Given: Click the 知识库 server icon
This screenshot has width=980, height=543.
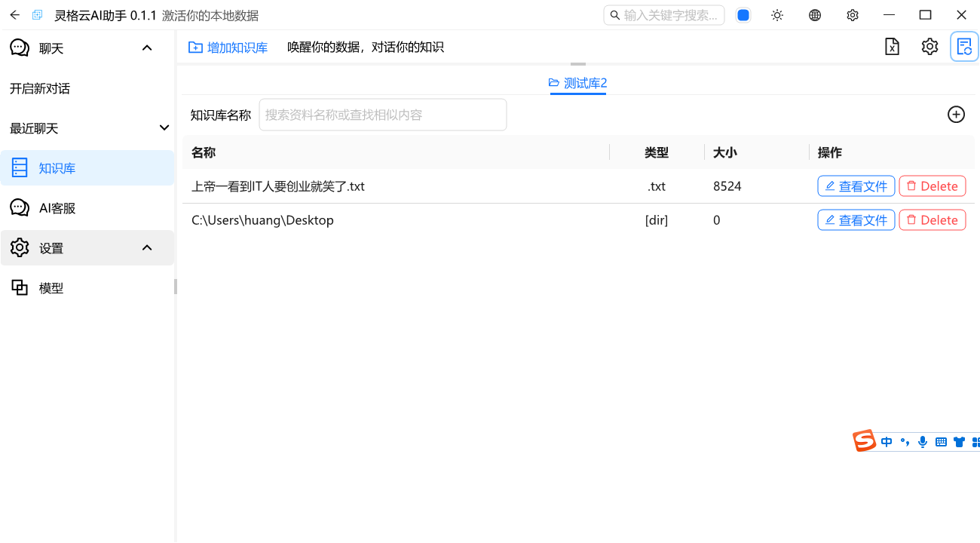Looking at the screenshot, I should coord(20,167).
